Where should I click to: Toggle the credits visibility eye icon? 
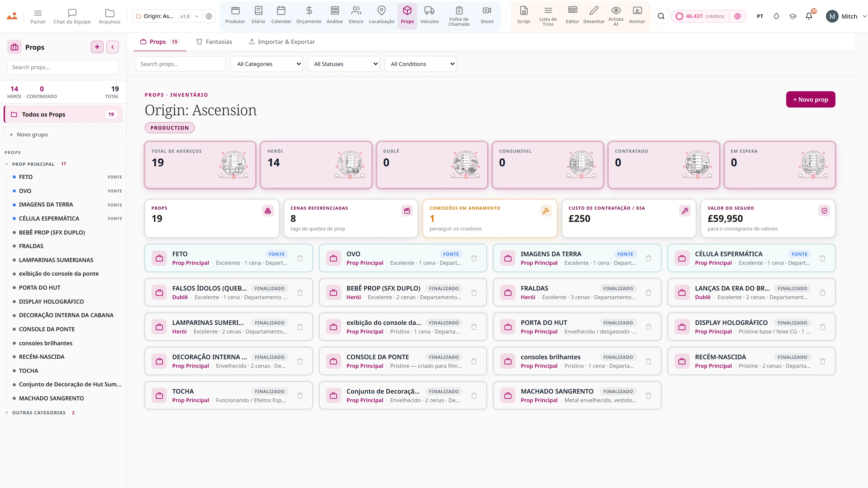737,16
